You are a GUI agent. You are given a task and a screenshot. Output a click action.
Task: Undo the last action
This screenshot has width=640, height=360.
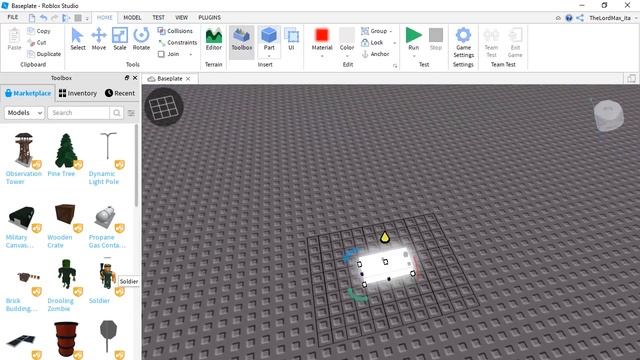click(43, 18)
